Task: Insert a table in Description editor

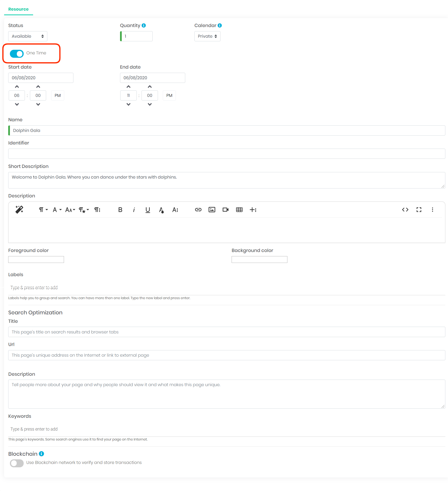Action: click(x=239, y=210)
